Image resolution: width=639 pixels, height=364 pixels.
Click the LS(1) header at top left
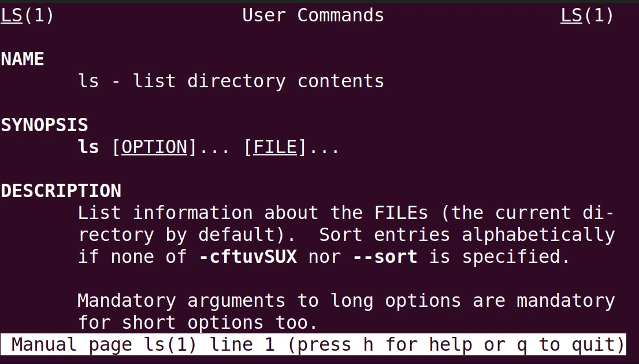click(27, 16)
